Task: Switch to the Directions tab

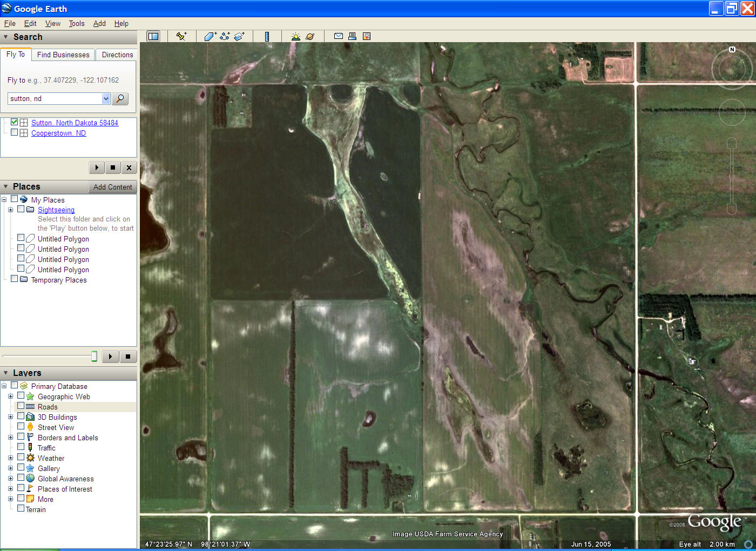Action: tap(117, 55)
